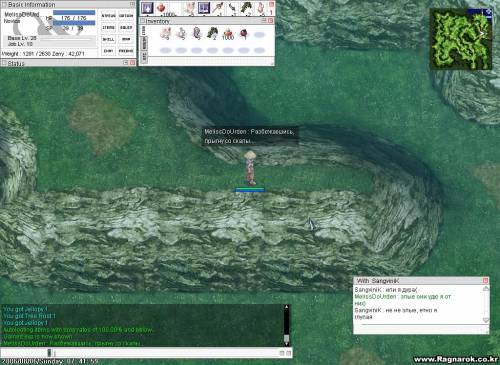This screenshot has width=500, height=365.
Task: Click the red potion hotkey with 1000 count
Action: (162, 8)
